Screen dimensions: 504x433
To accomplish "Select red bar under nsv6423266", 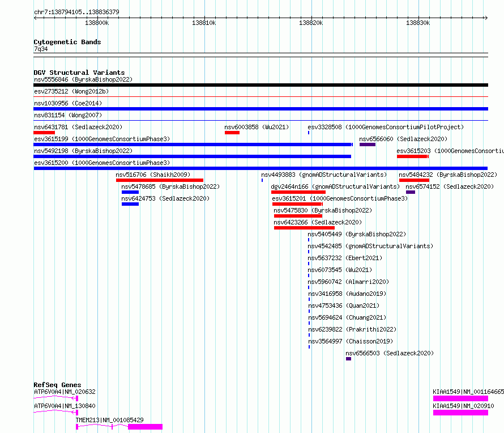I will click(304, 228).
